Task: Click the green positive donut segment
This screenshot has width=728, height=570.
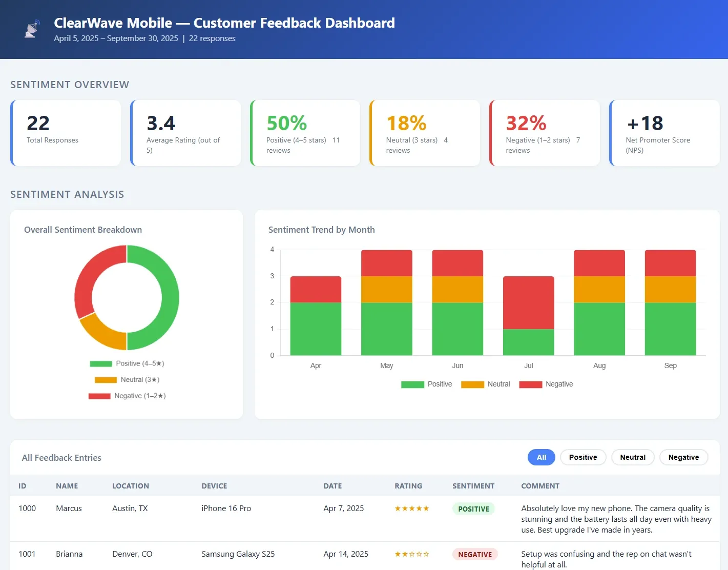Action: click(171, 298)
